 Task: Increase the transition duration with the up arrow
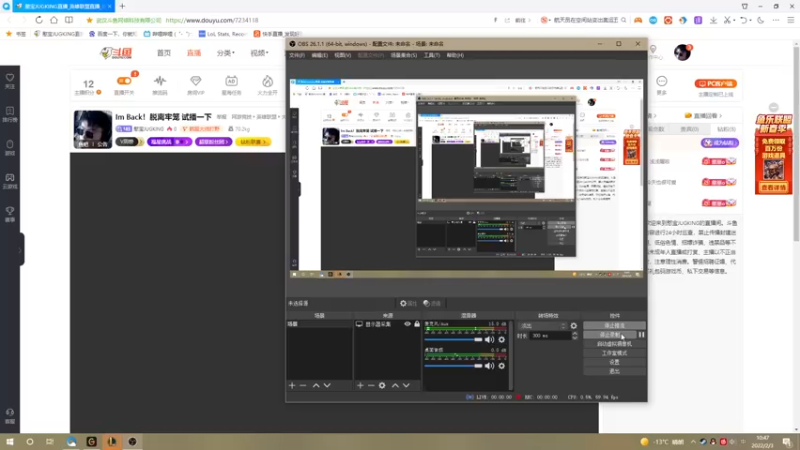pyautogui.click(x=575, y=334)
